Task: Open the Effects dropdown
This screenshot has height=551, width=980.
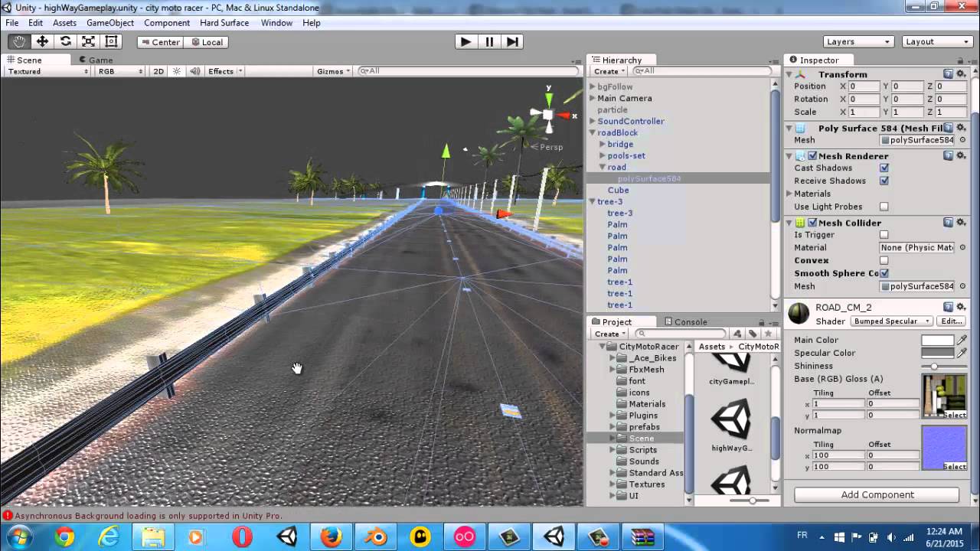Action: click(x=225, y=71)
